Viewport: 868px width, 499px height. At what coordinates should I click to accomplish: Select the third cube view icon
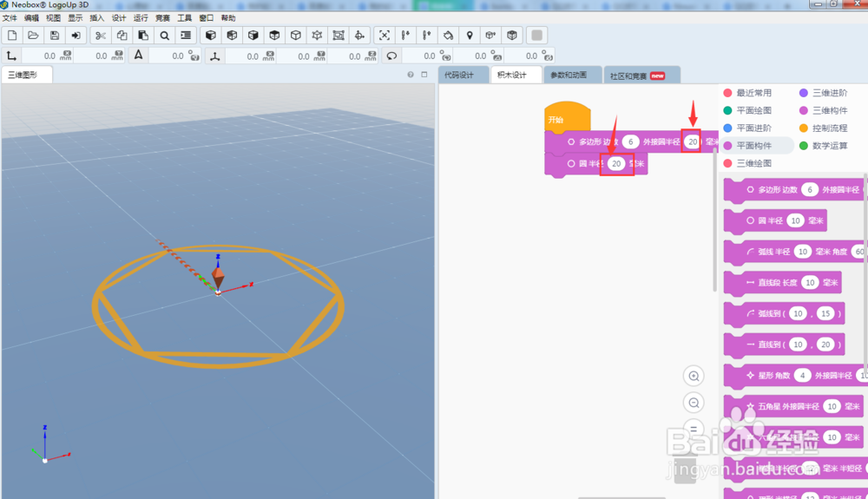(x=253, y=36)
